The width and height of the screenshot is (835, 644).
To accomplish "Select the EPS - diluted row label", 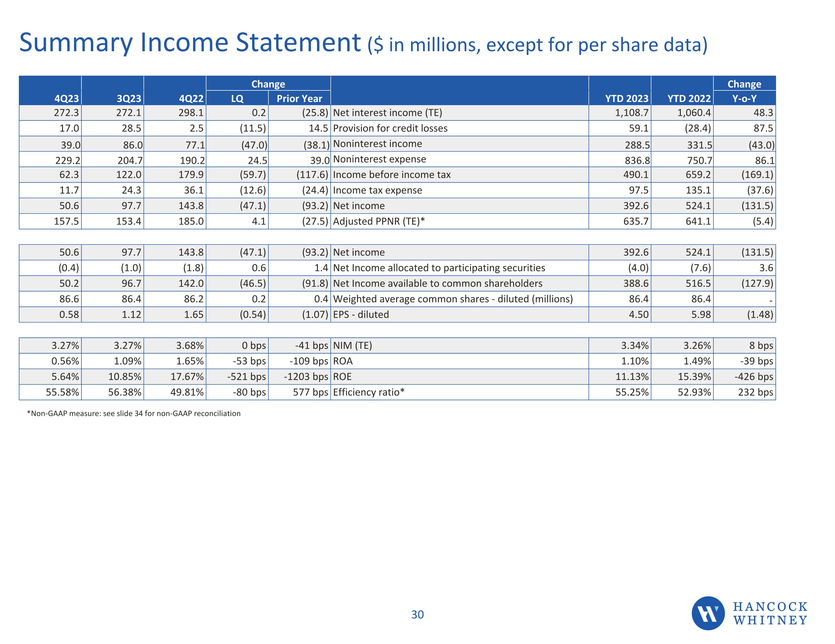I will pos(361,315).
